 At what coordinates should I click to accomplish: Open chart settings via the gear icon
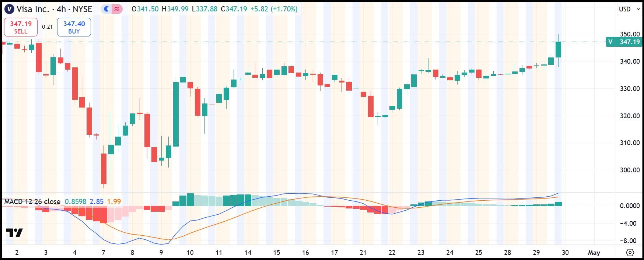630,253
